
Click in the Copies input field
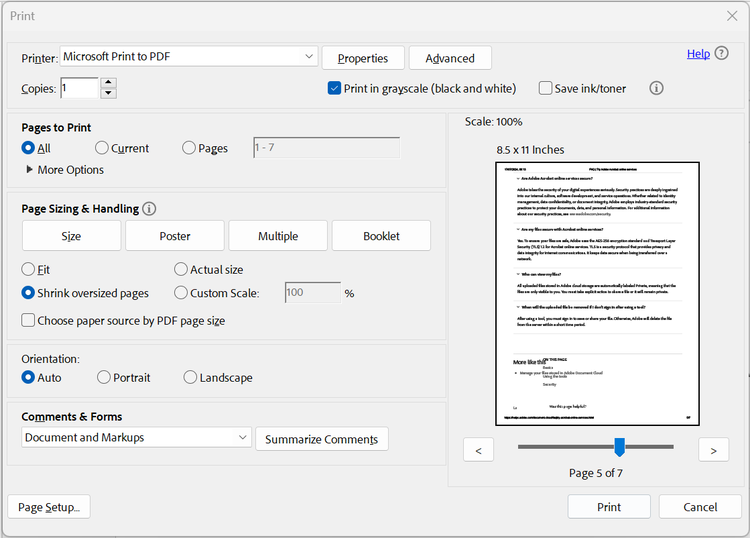point(79,88)
